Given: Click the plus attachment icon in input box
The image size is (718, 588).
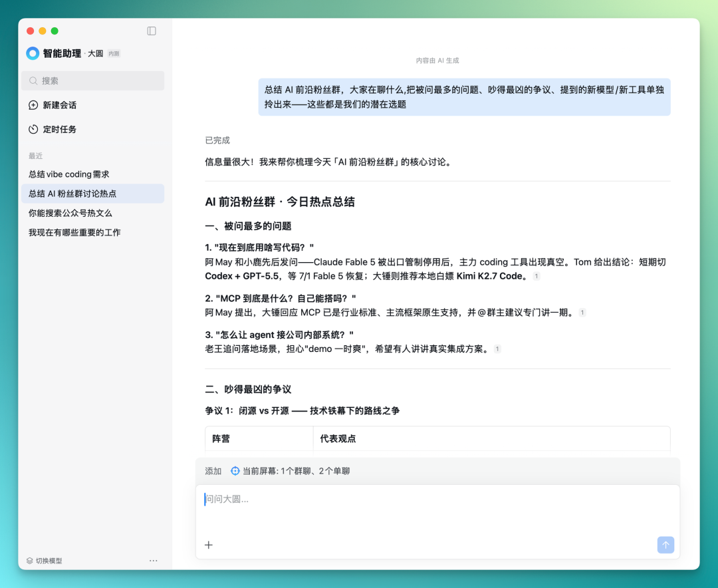Looking at the screenshot, I should point(209,545).
